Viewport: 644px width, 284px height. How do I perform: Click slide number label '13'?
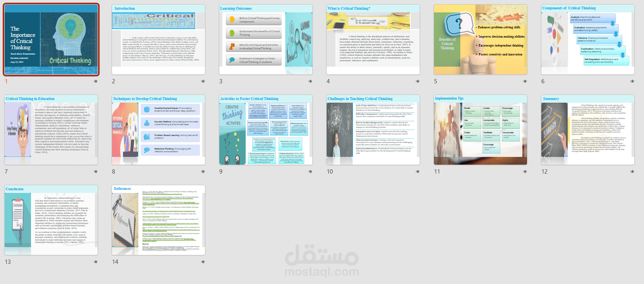click(8, 262)
